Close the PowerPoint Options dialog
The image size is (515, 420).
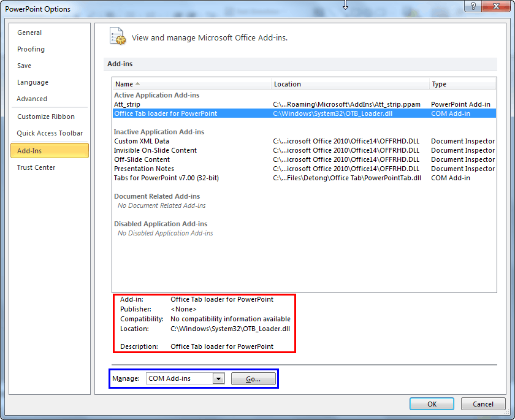[x=496, y=6]
